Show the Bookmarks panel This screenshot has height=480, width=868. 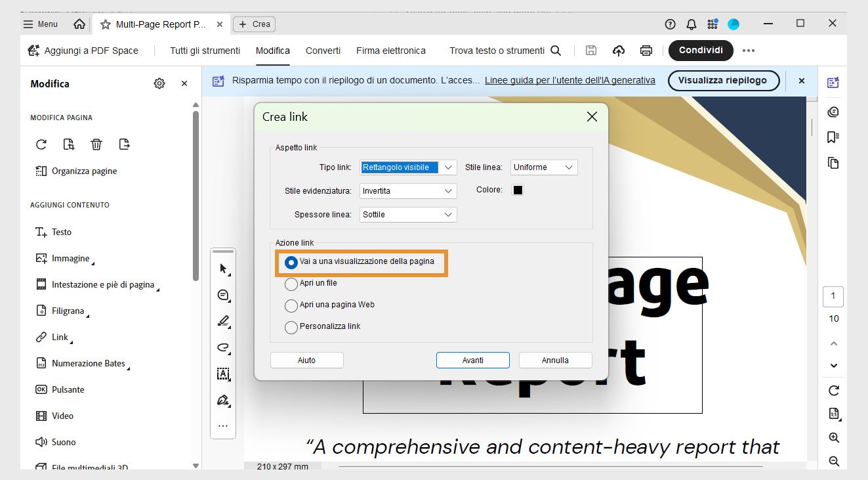pos(833,137)
